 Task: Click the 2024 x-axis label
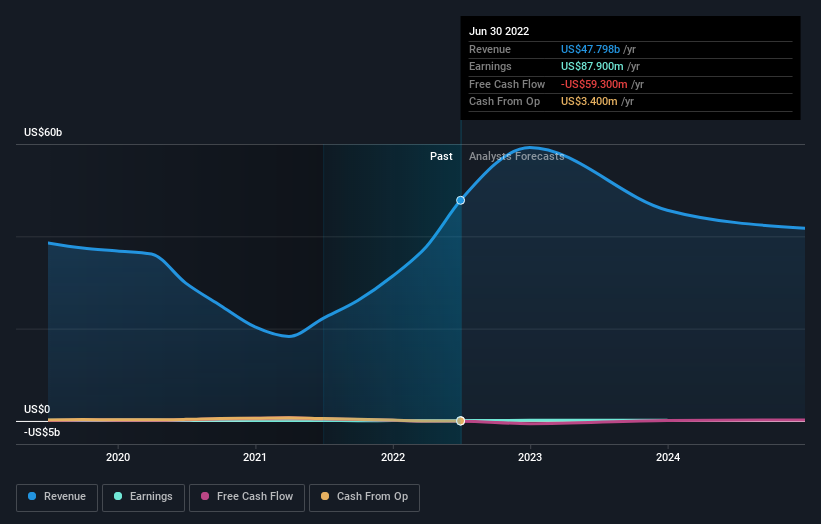pos(668,458)
